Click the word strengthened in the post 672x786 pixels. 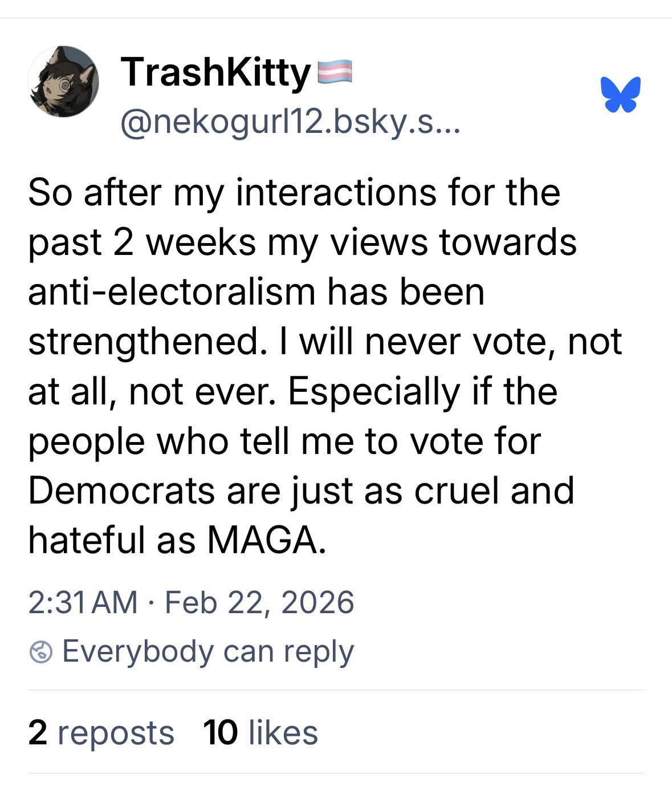145,342
